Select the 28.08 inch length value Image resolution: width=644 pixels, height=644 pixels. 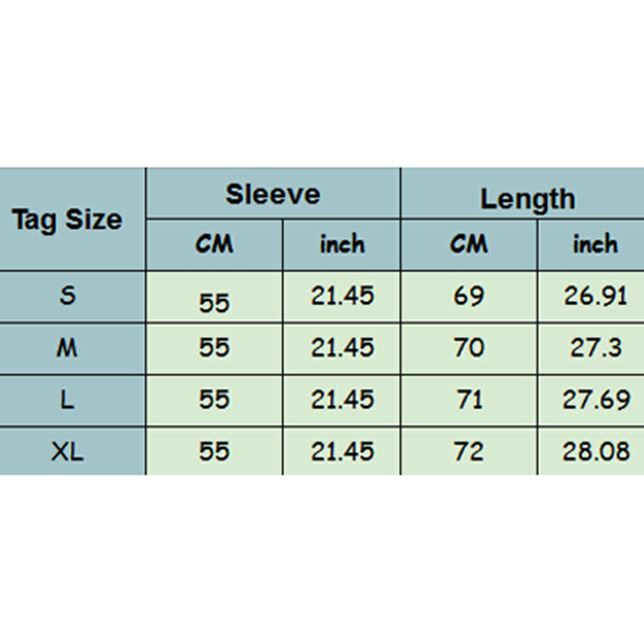click(595, 452)
